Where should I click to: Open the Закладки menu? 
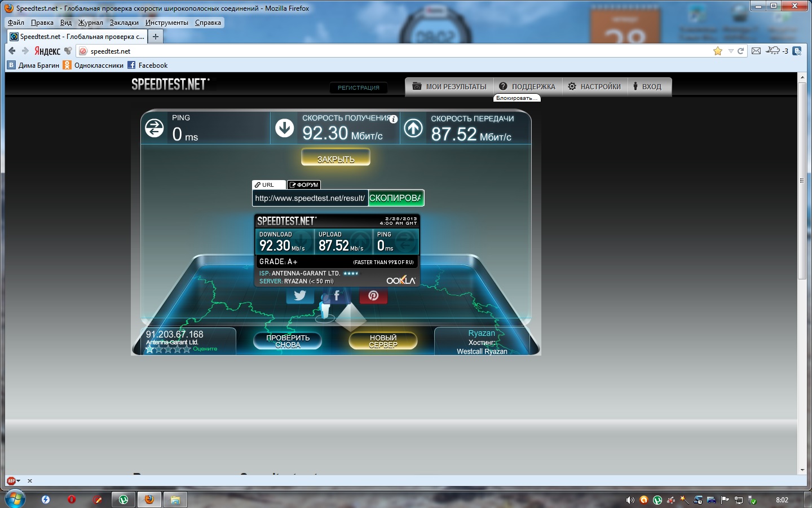[124, 23]
